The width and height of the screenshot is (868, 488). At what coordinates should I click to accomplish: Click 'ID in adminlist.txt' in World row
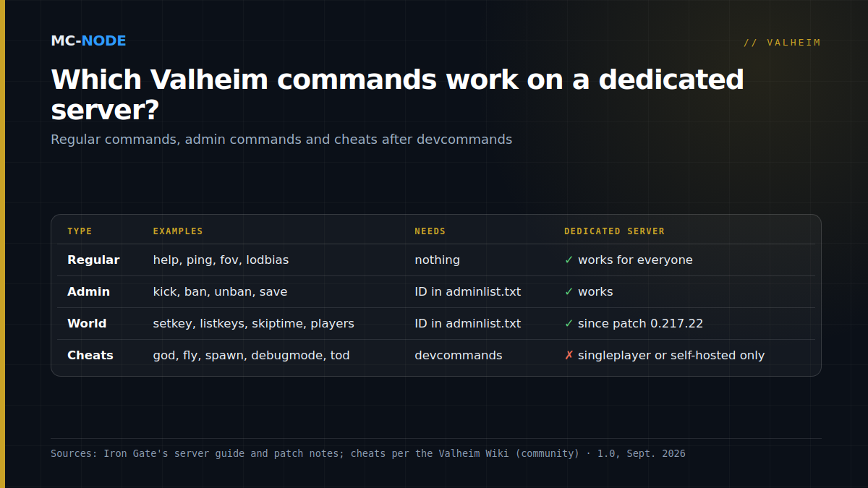pyautogui.click(x=467, y=323)
